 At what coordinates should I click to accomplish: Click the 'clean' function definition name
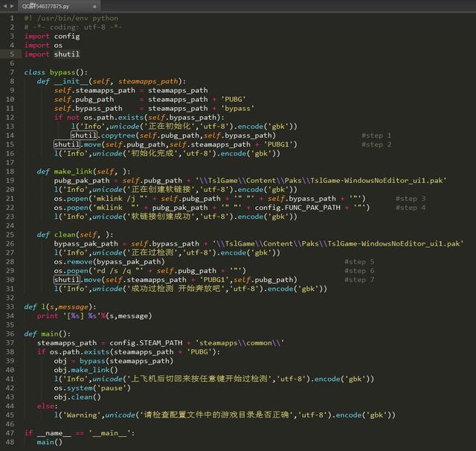[x=65, y=234]
